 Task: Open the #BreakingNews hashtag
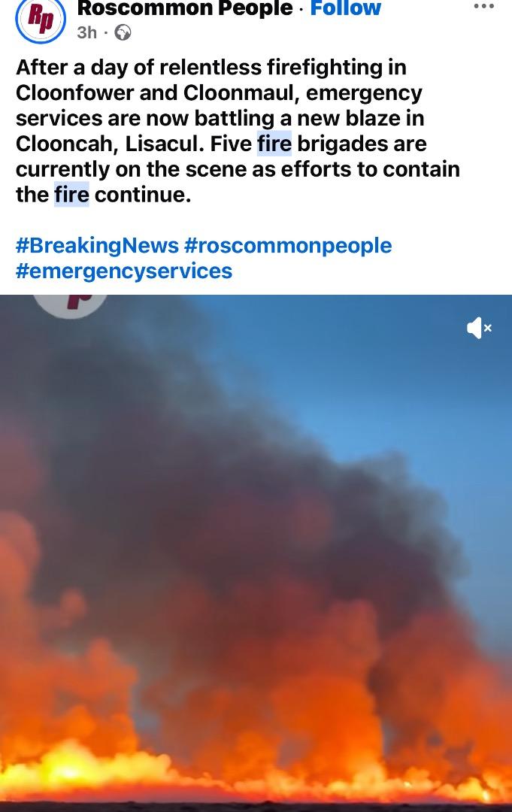point(97,245)
